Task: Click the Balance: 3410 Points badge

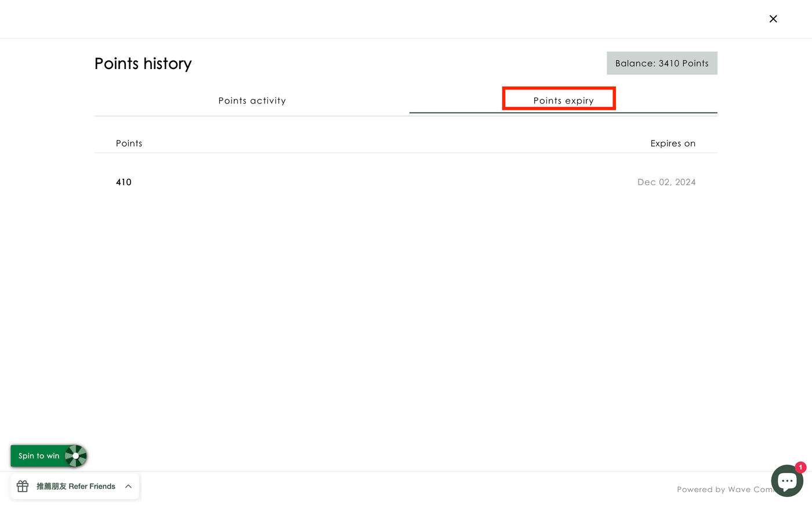Action: click(x=662, y=63)
